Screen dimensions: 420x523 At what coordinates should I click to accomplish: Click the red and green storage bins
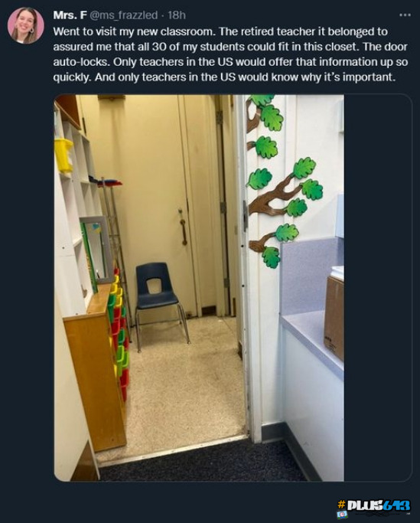tap(119, 334)
